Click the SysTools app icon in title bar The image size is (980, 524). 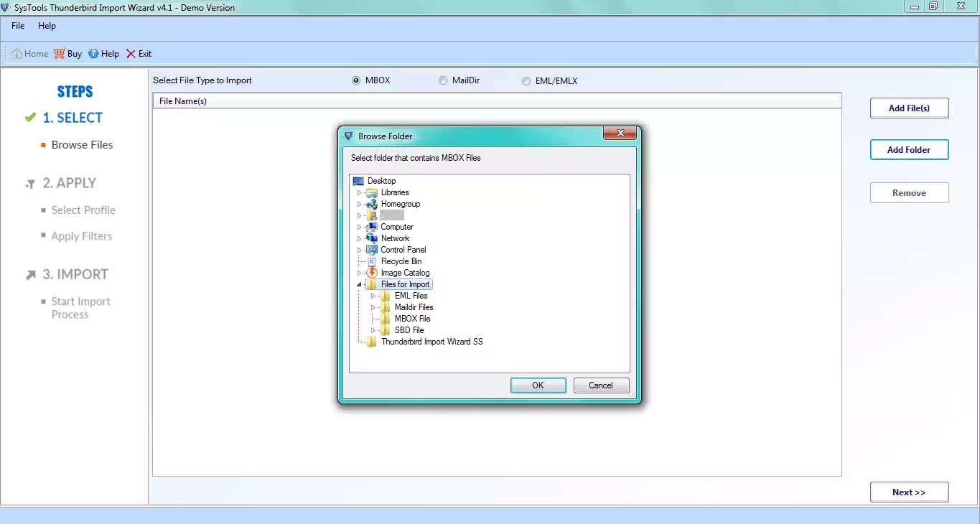coord(6,7)
